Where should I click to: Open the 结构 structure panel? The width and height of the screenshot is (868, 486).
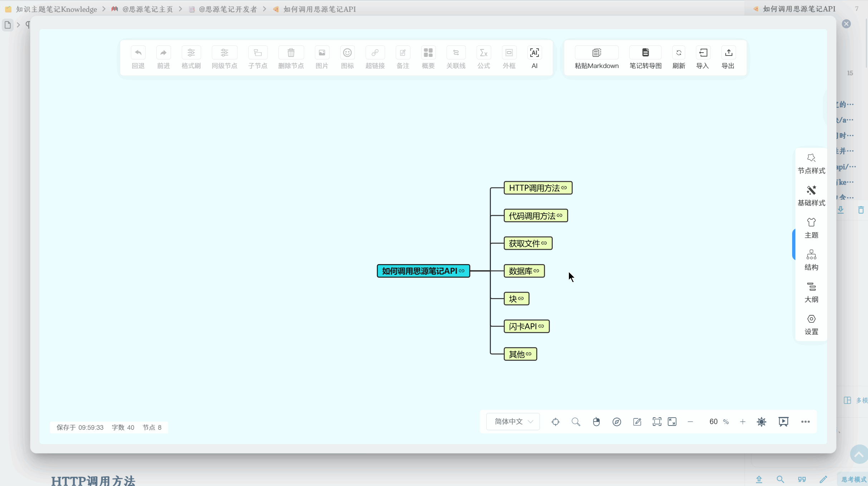point(811,260)
